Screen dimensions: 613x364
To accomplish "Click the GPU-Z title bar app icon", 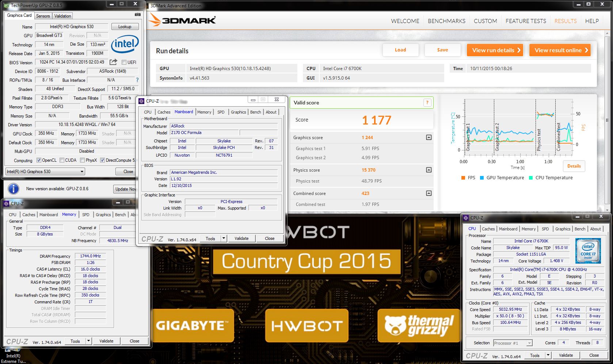I will [x=6, y=5].
